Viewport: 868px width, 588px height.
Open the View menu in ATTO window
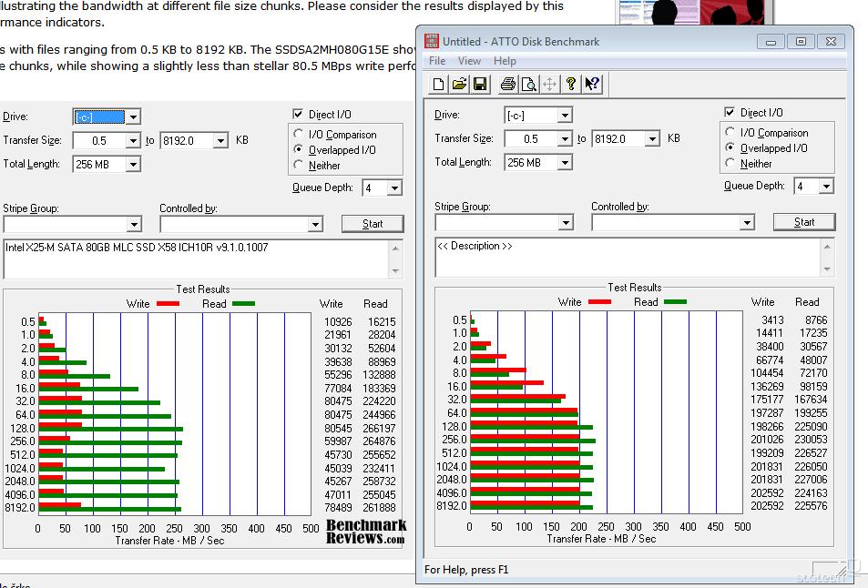pyautogui.click(x=469, y=61)
